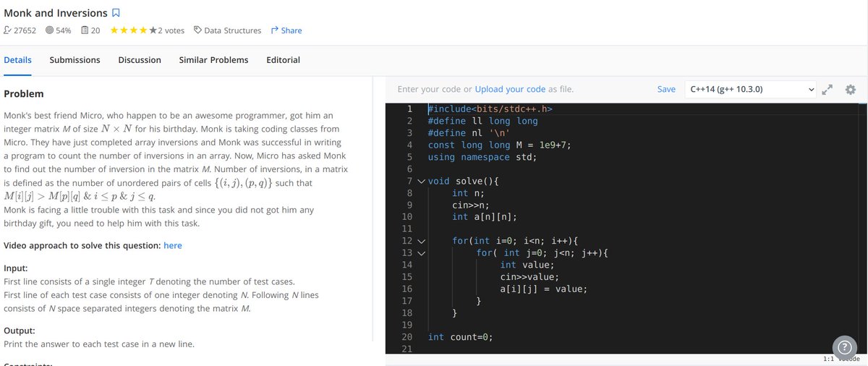Click the 27652 users icon
Image resolution: width=868 pixels, height=366 pixels.
pyautogui.click(x=8, y=30)
